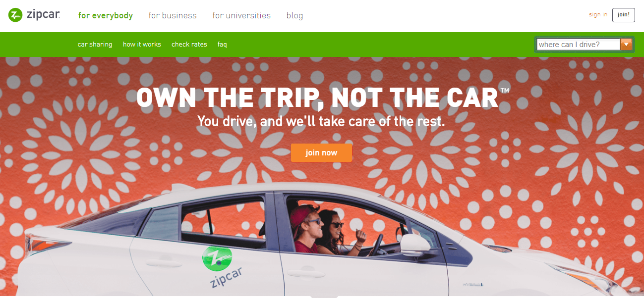This screenshot has height=298, width=644.
Task: Open the faq link
Action: [222, 45]
